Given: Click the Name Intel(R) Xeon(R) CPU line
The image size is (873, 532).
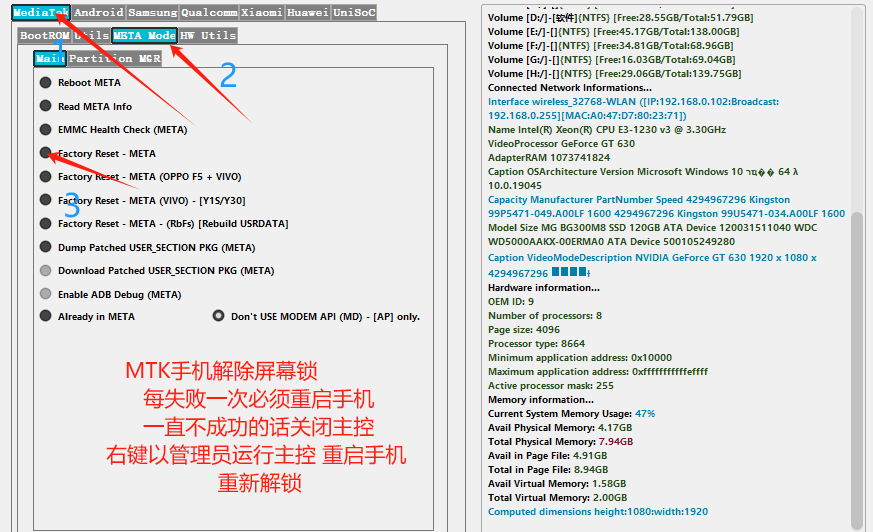Looking at the screenshot, I should click(x=607, y=130).
